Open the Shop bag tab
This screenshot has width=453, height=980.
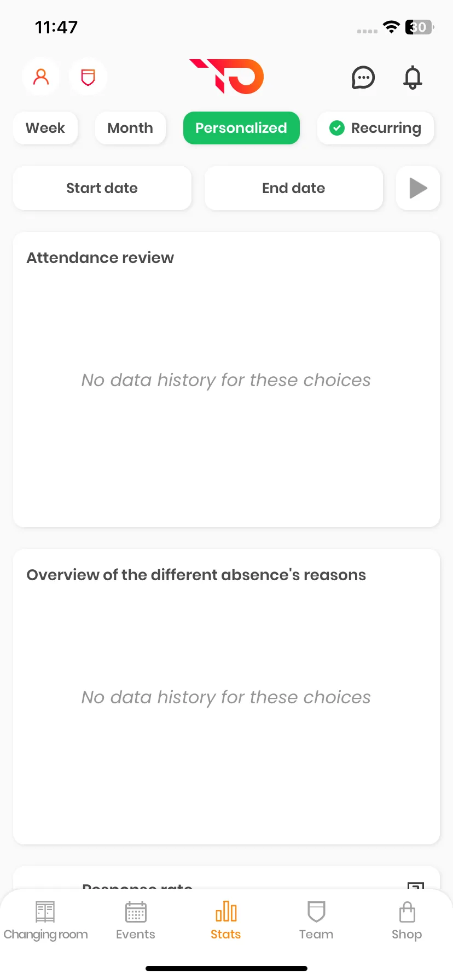point(407,921)
